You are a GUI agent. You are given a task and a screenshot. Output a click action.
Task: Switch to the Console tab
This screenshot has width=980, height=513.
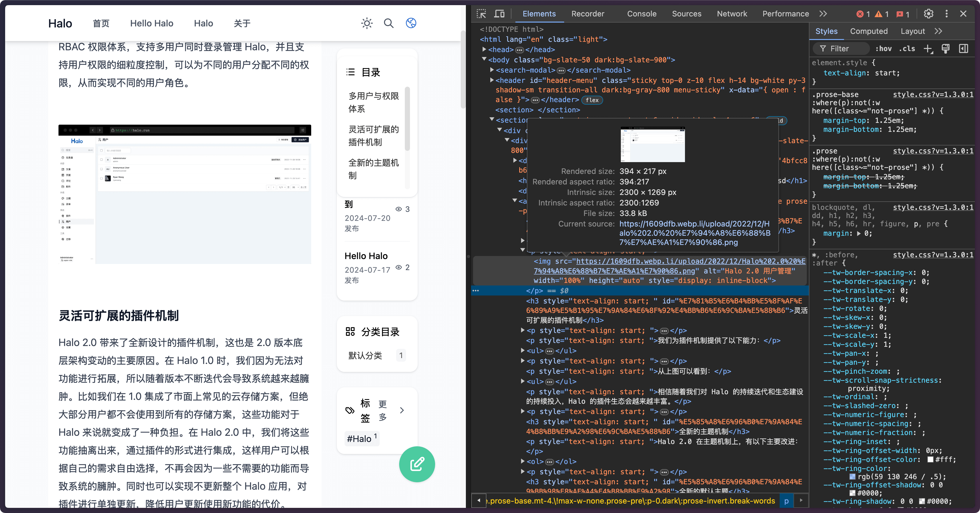click(641, 14)
